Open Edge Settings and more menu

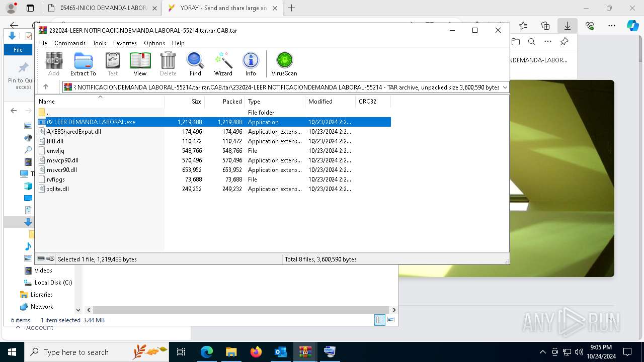click(612, 26)
